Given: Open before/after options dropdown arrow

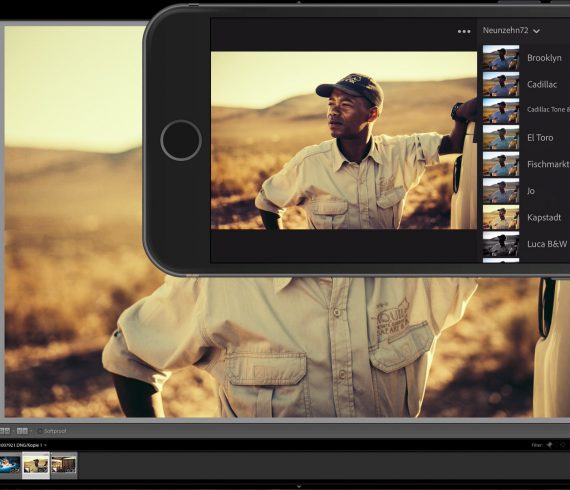Looking at the screenshot, I should pyautogui.click(x=31, y=431).
